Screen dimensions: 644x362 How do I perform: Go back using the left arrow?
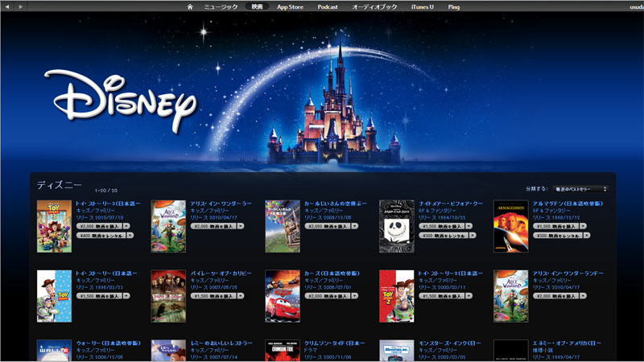point(7,6)
